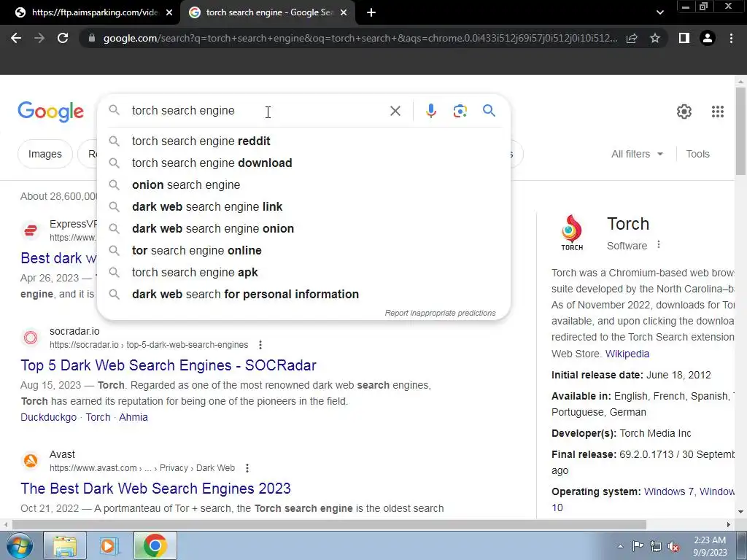Click the forward navigation arrow
The image size is (747, 560).
(39, 38)
